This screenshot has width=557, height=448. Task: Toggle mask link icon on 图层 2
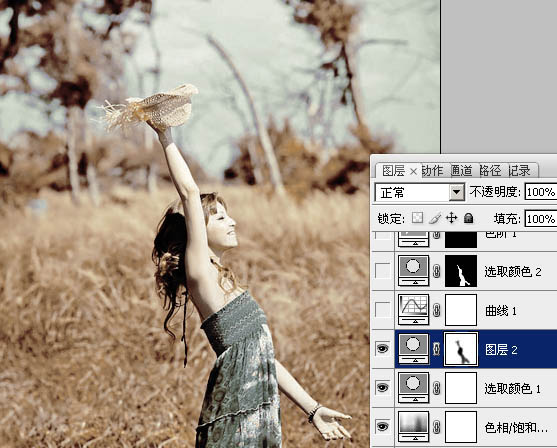click(x=437, y=349)
